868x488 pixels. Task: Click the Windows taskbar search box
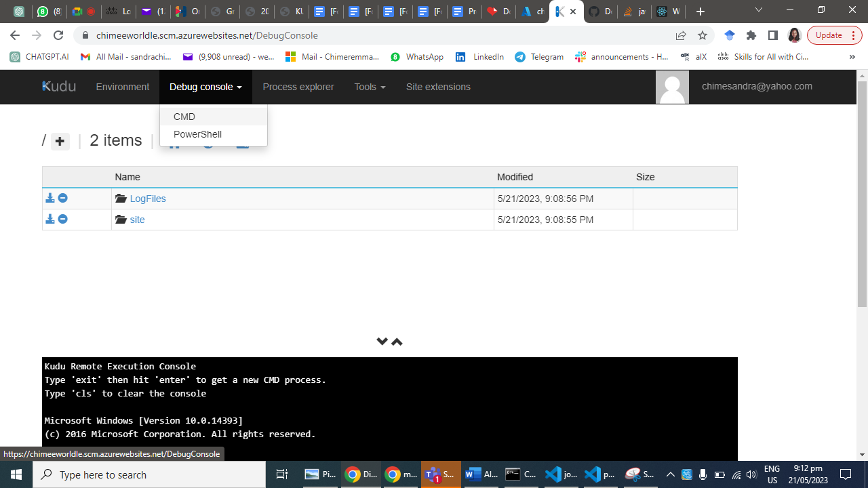[x=149, y=474]
